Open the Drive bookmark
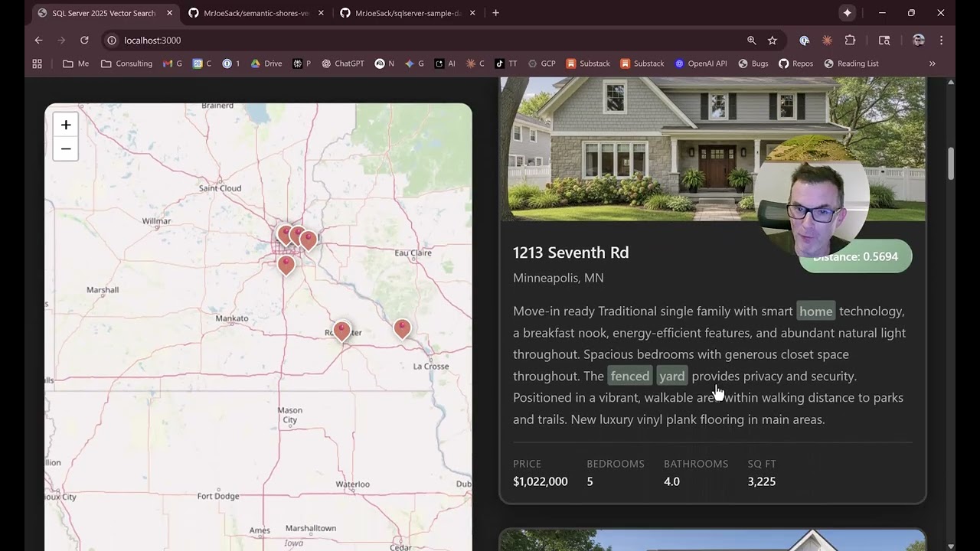This screenshot has height=551, width=980. [266, 64]
